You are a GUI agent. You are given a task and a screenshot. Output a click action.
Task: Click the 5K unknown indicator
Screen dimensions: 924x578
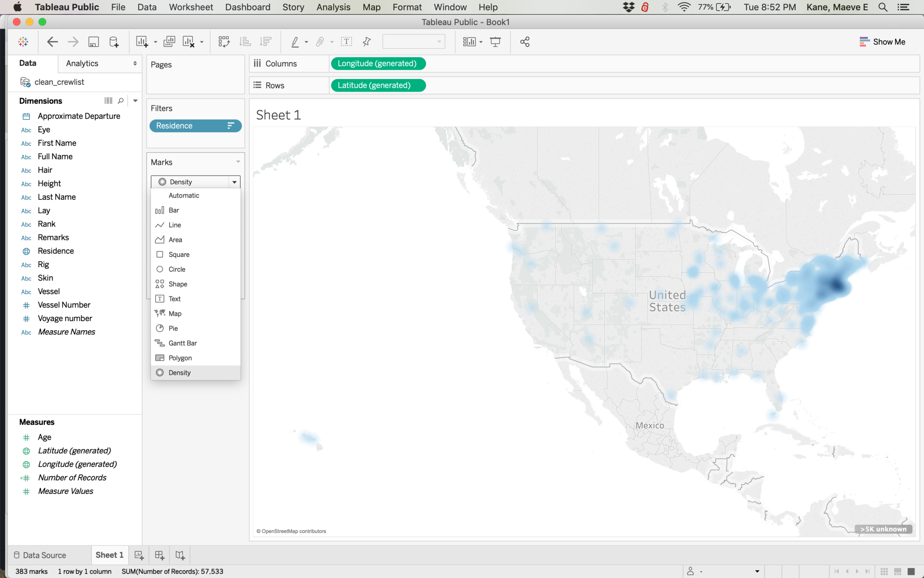(x=883, y=529)
